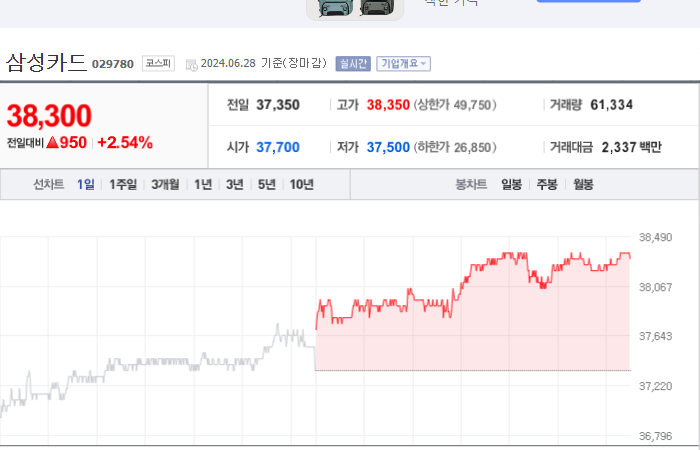Click lower limit price 26,850

point(472,147)
